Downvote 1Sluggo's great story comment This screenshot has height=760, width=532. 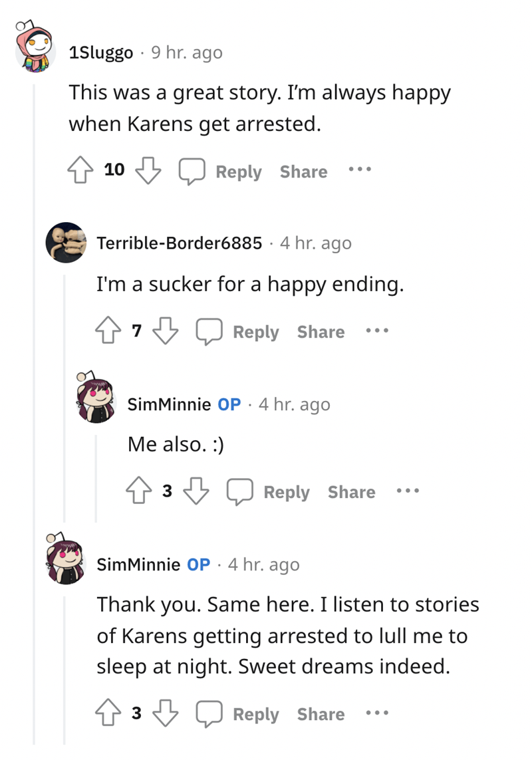[148, 171]
